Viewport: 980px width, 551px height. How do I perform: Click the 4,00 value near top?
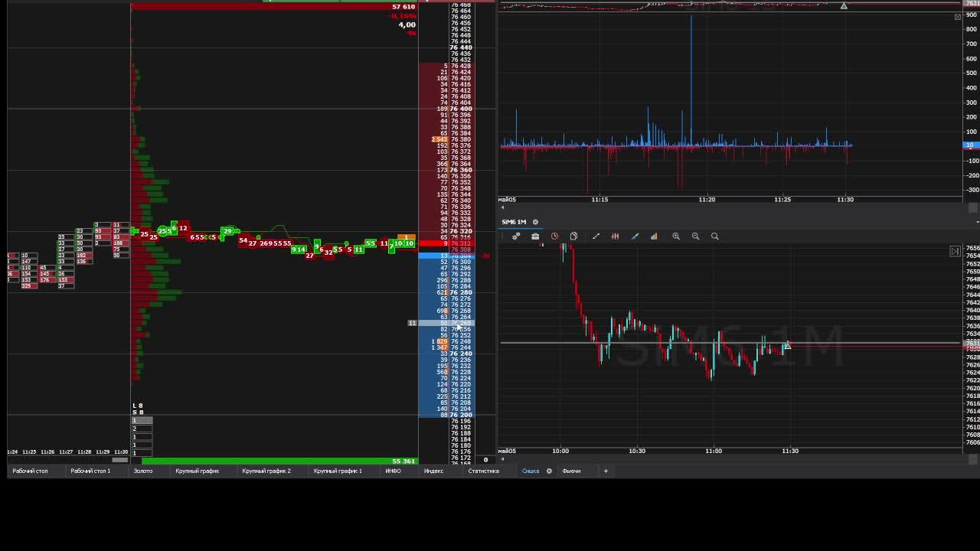tap(407, 24)
